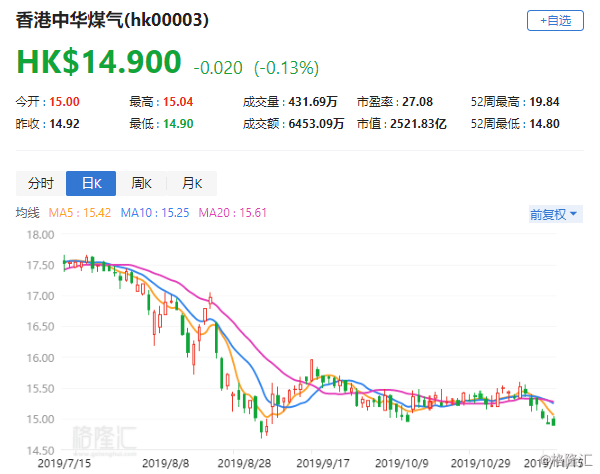This screenshot has height=474, width=600.
Task: Click today's open value 15.00
Action: 64,102
